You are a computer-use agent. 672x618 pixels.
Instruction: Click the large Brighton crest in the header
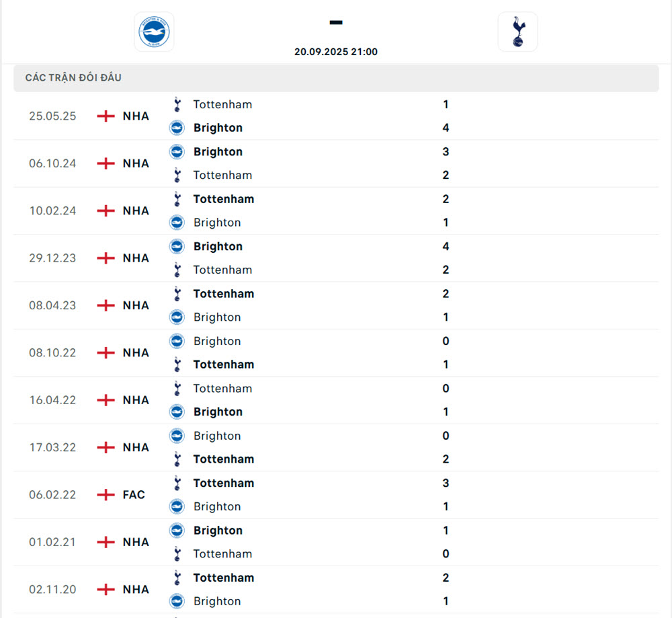point(154,32)
